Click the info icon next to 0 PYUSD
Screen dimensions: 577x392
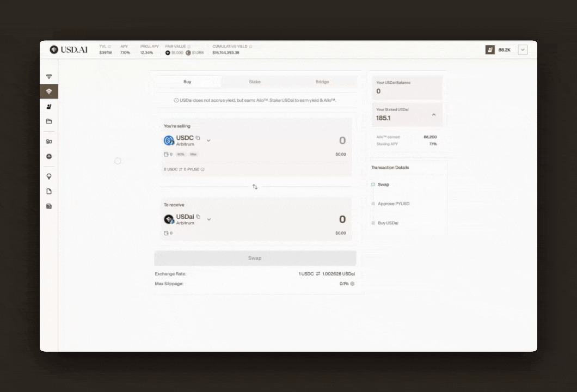[x=202, y=169]
